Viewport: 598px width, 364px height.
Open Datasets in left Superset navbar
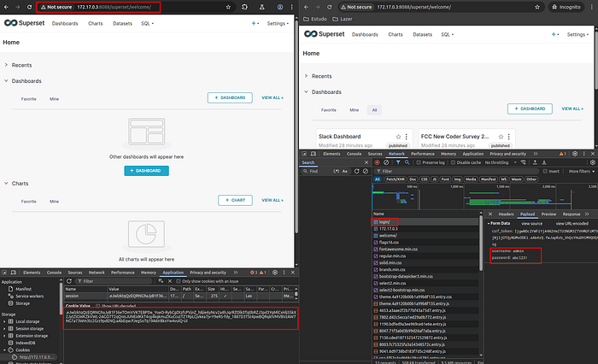click(x=122, y=23)
